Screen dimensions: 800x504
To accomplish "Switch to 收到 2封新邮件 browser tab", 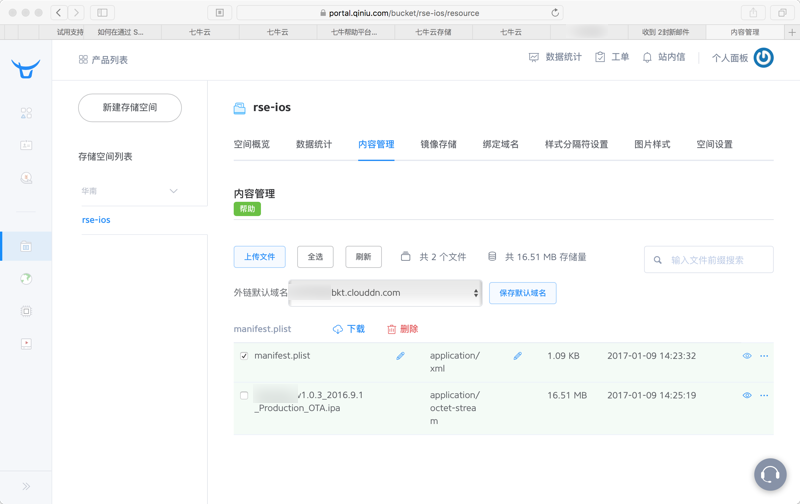I will point(667,32).
